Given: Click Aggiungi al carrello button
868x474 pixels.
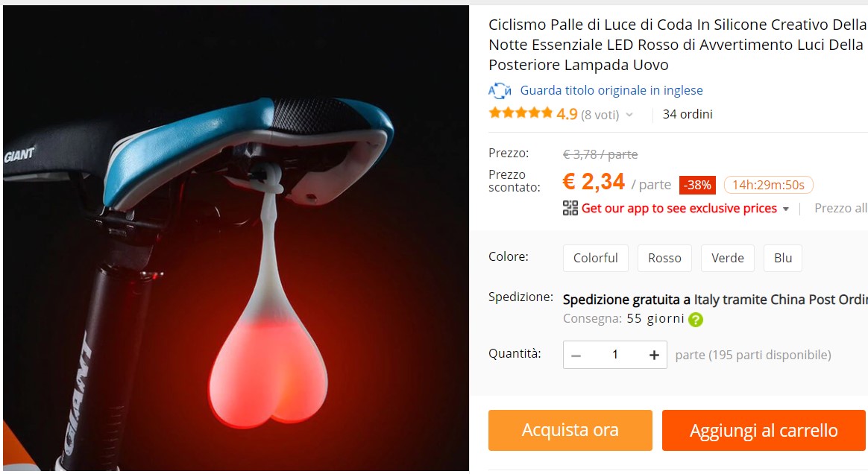Looking at the screenshot, I should click(x=764, y=430).
